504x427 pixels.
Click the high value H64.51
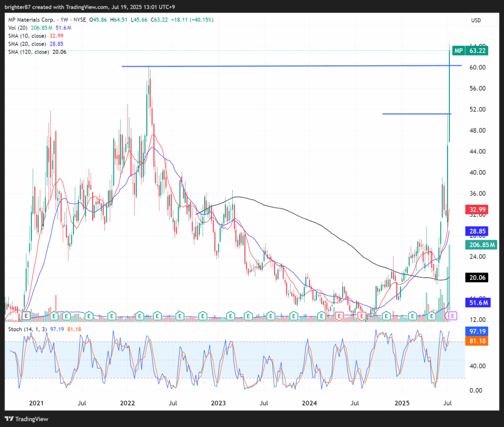(119, 20)
